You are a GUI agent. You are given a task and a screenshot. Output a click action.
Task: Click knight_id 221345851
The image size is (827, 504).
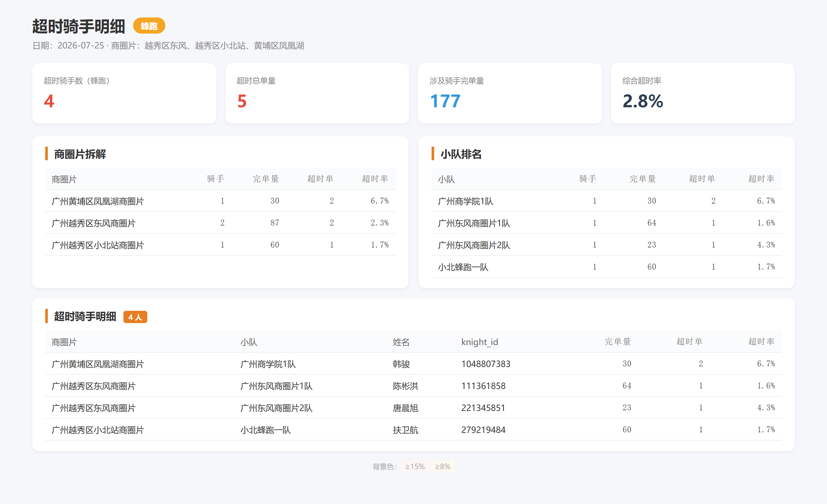483,408
